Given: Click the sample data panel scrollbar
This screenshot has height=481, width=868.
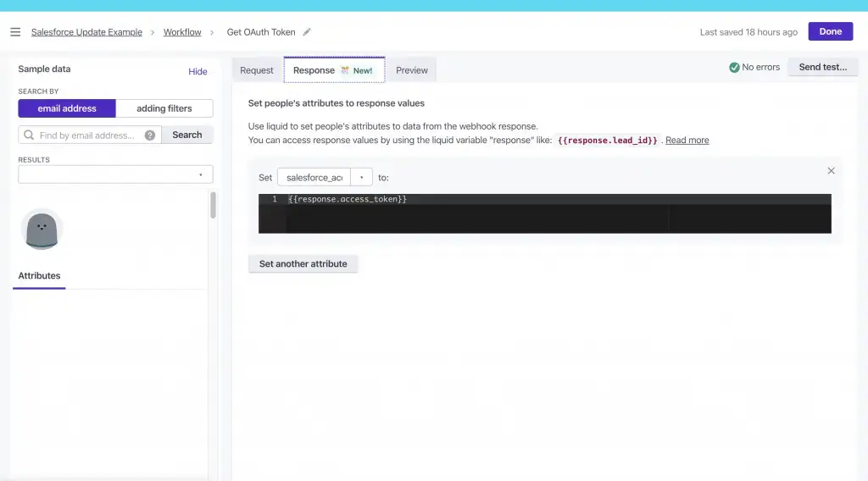Looking at the screenshot, I should [x=213, y=205].
